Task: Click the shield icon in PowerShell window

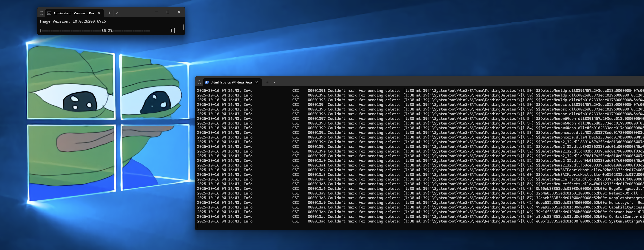Action: 199,82
